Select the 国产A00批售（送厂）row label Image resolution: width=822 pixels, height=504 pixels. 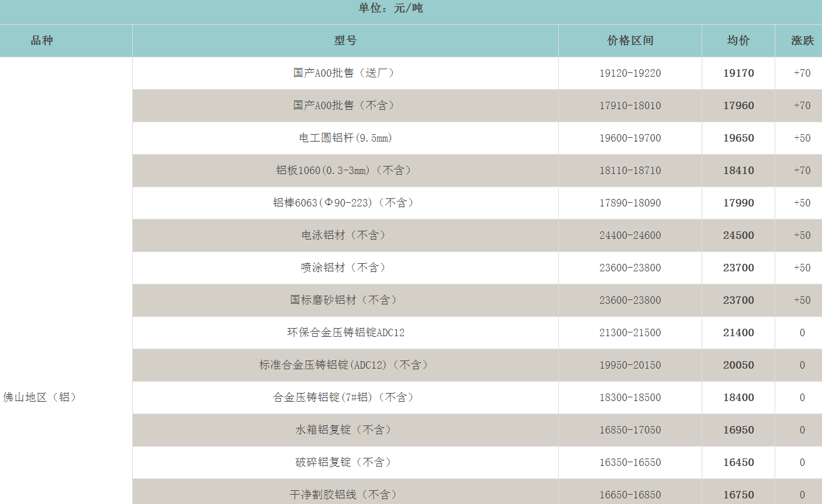(344, 73)
